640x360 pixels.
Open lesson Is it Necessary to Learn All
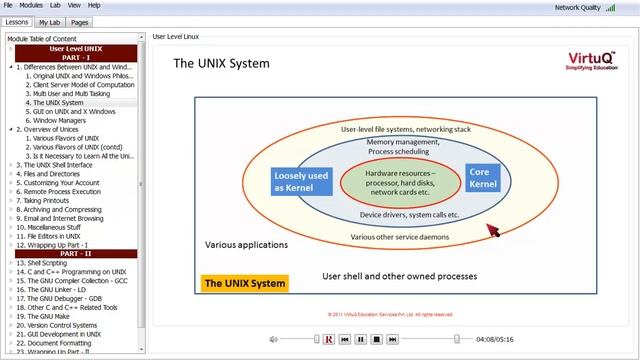80,156
